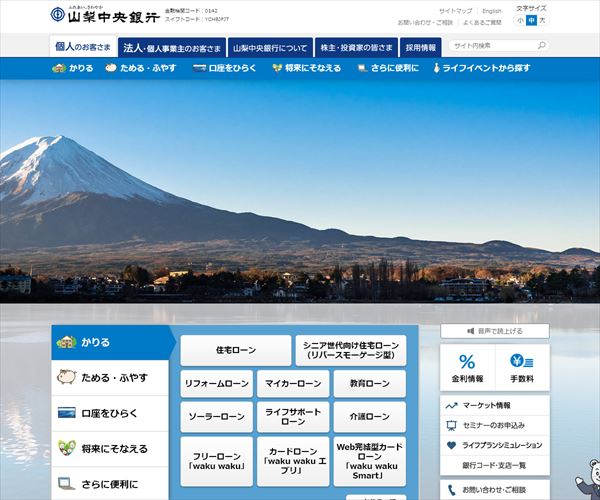Viewport: 600px width, 500px height.
Task: Click the Yamanashi Chuo Bank logo
Action: [105, 15]
